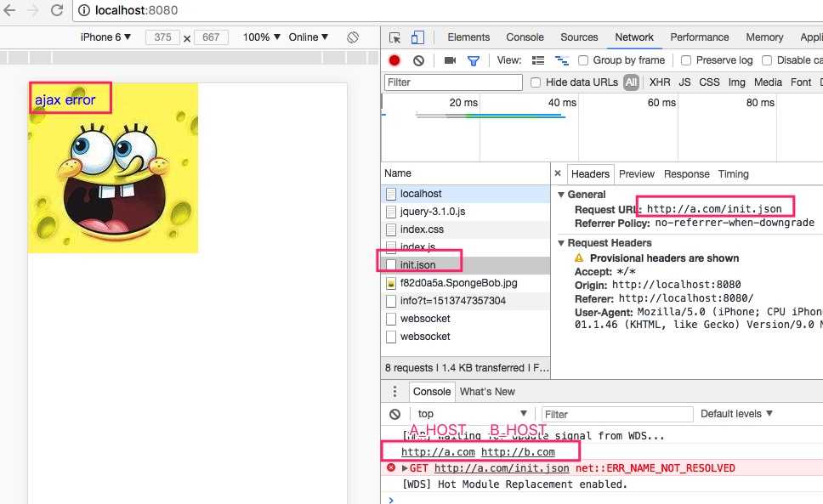Click the red error icon in console

[391, 467]
